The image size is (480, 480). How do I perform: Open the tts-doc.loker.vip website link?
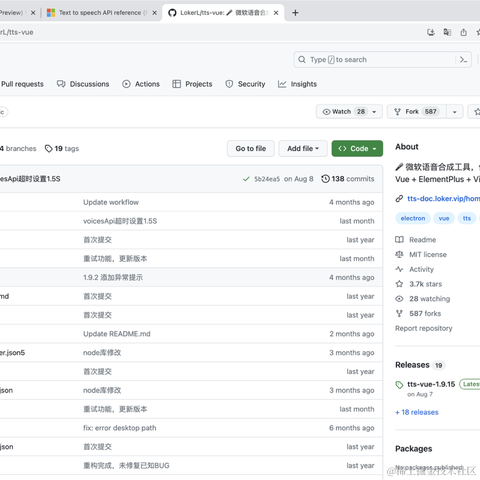(443, 199)
